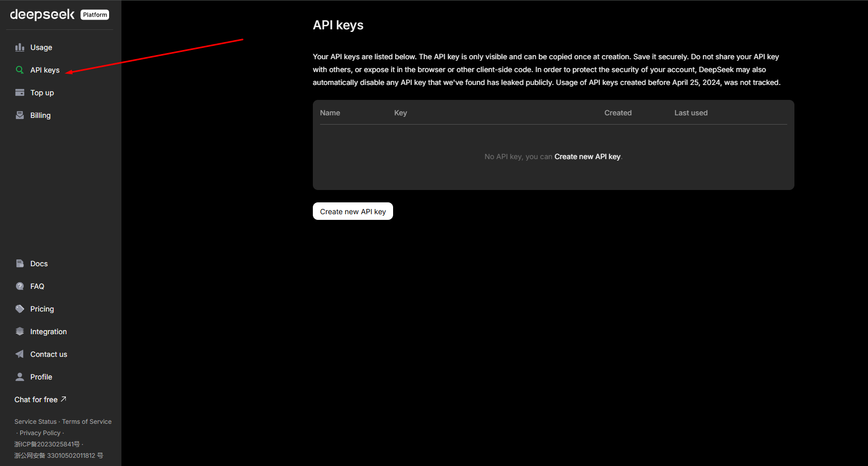Click the API keys magnifier icon

[20, 70]
